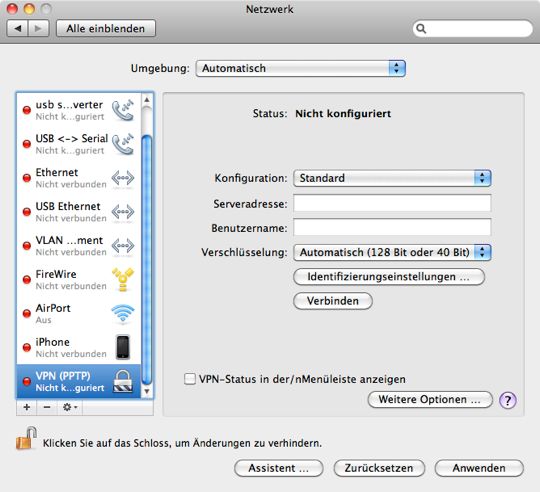
Task: Focus the Serveradresse input field
Action: point(392,203)
